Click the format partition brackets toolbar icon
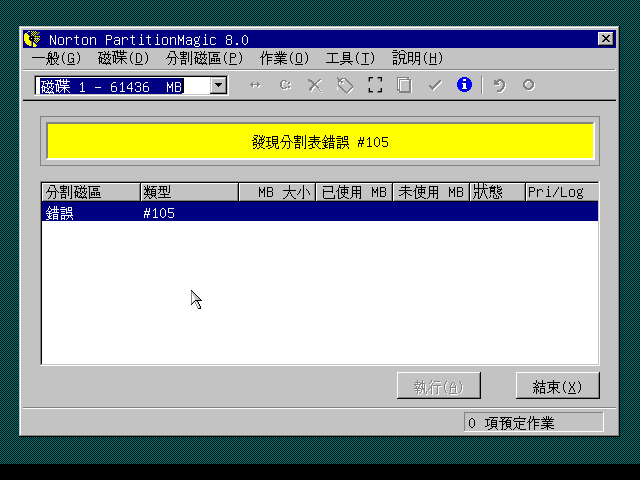Viewport: 640px width, 480px height. point(375,85)
